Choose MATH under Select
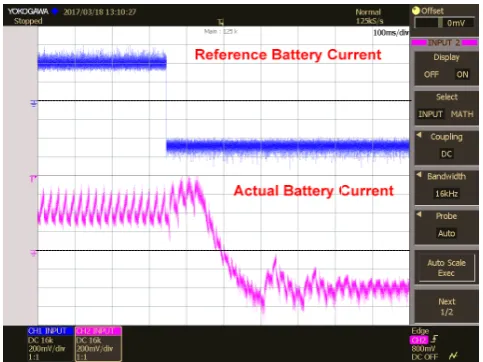This screenshot has width=483, height=362. point(462,114)
